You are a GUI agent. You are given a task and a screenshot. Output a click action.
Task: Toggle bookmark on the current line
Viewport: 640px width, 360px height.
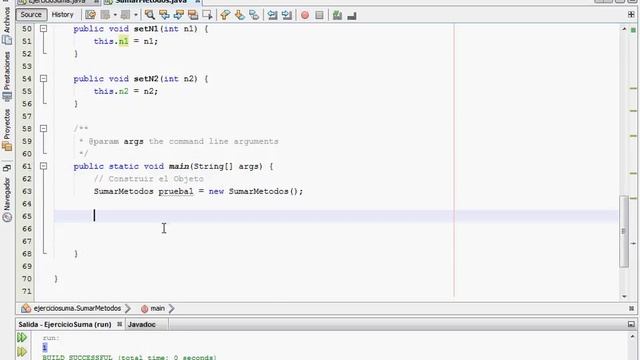[254, 15]
